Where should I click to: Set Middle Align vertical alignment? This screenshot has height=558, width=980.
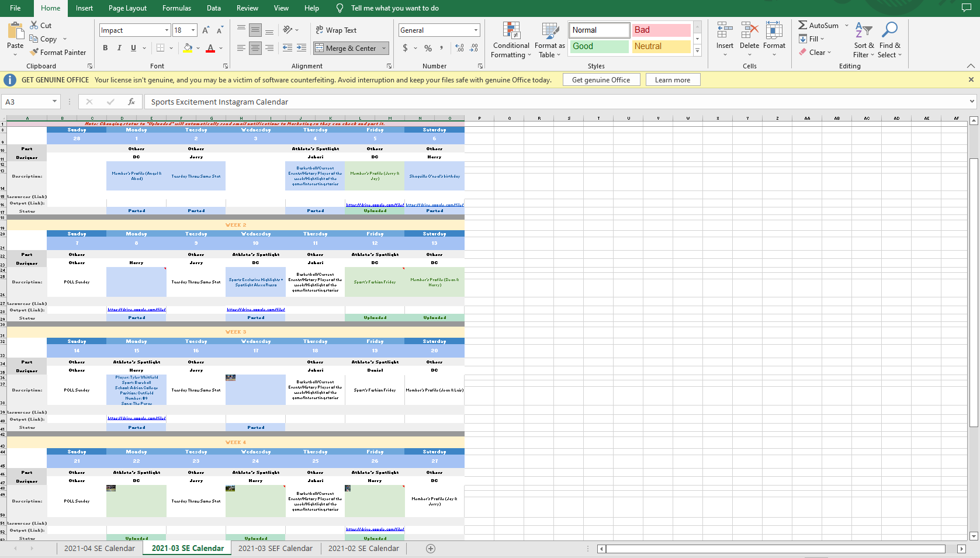pyautogui.click(x=255, y=30)
